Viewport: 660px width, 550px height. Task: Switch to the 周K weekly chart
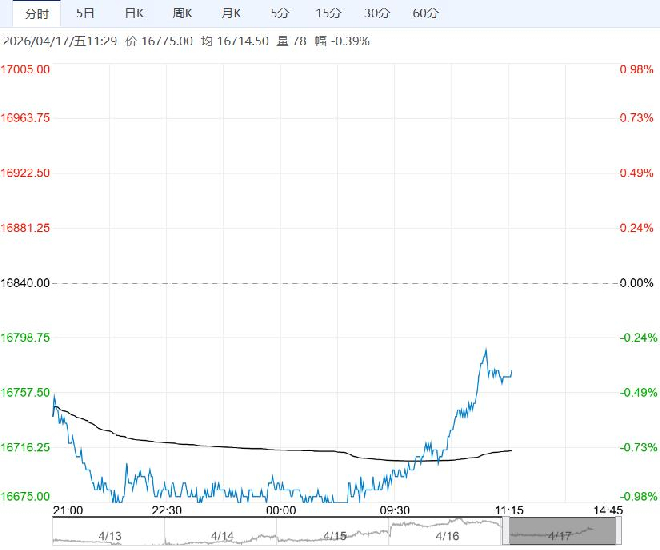181,13
